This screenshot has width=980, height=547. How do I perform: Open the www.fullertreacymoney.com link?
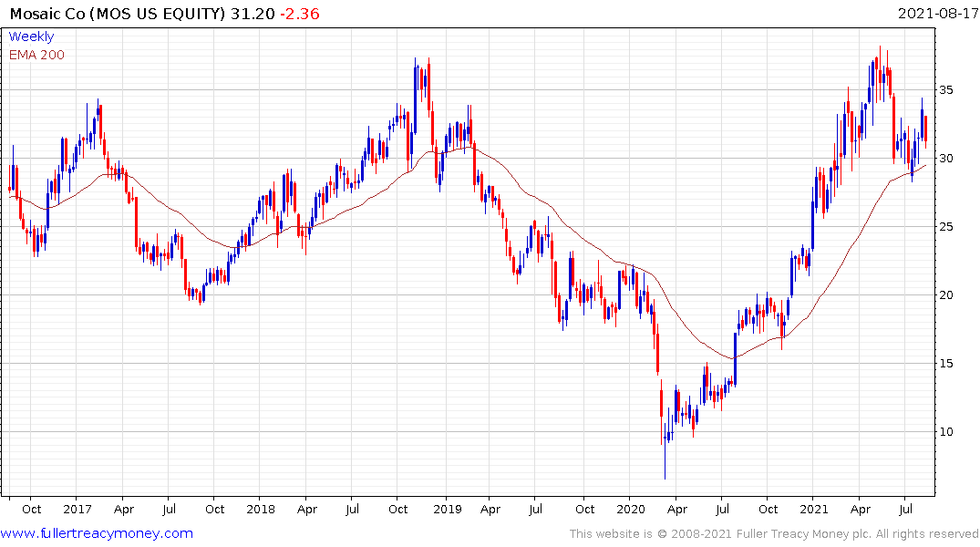97,533
